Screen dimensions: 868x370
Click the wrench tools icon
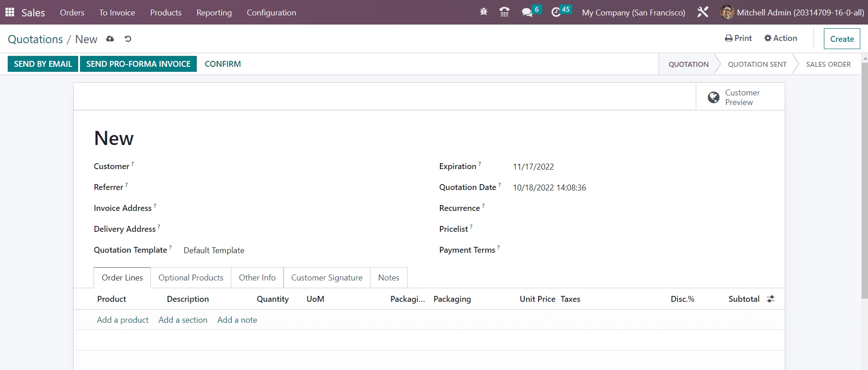[x=703, y=12]
